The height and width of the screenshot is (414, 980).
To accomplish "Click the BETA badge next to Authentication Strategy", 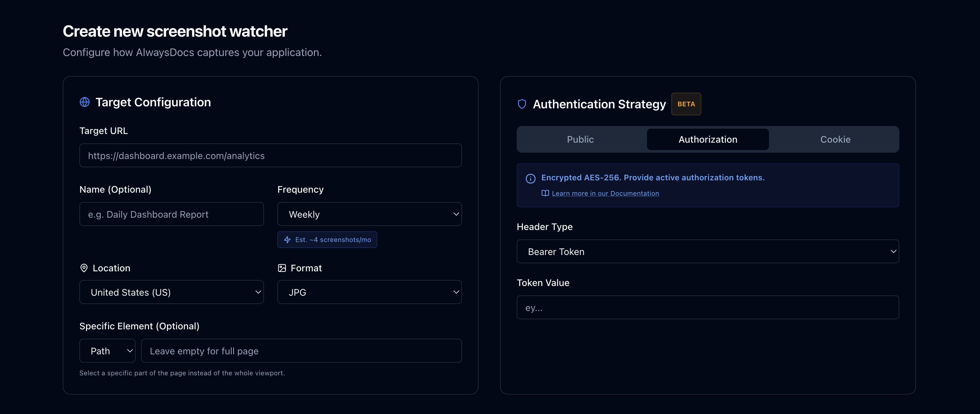I will click(686, 104).
